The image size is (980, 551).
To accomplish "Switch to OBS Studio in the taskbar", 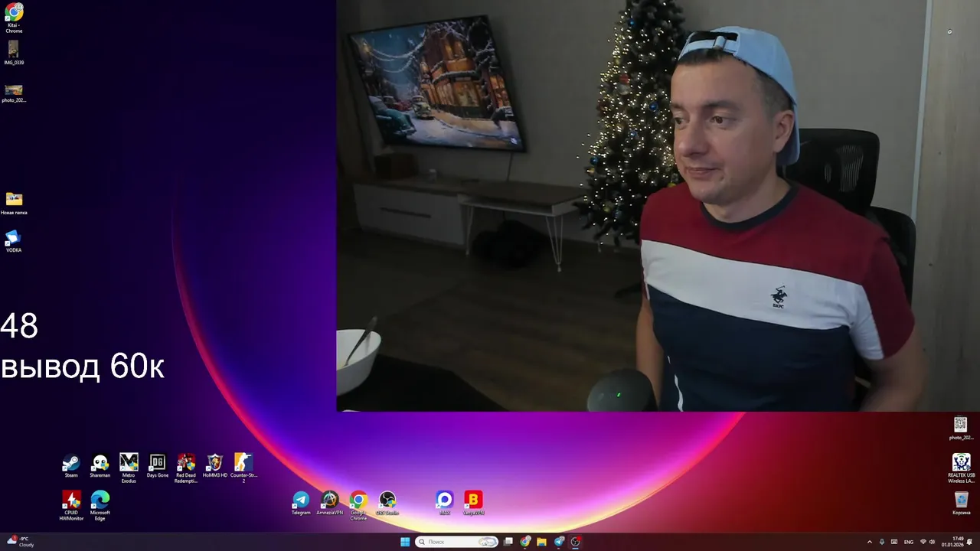I will (576, 542).
